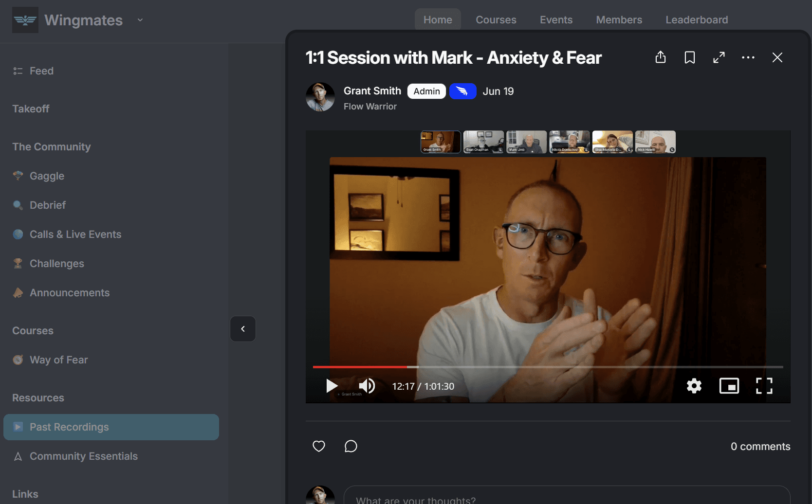
Task: Click the 0 comments count
Action: coord(760,447)
